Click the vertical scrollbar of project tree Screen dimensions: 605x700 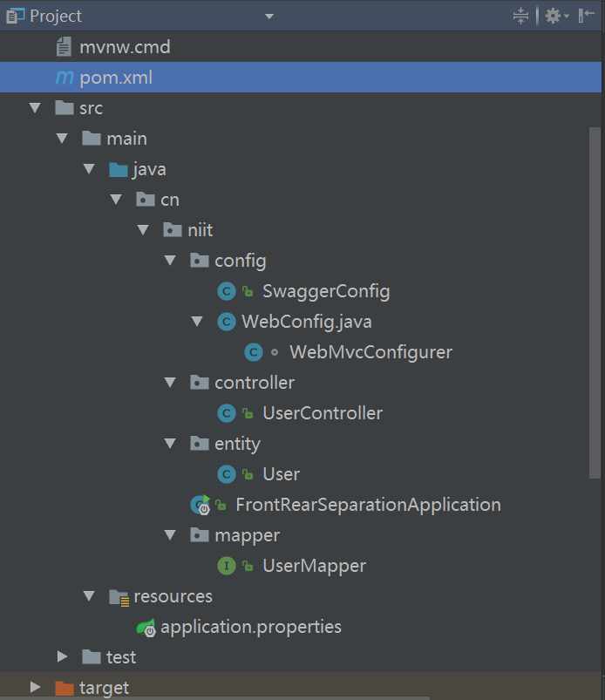595,303
